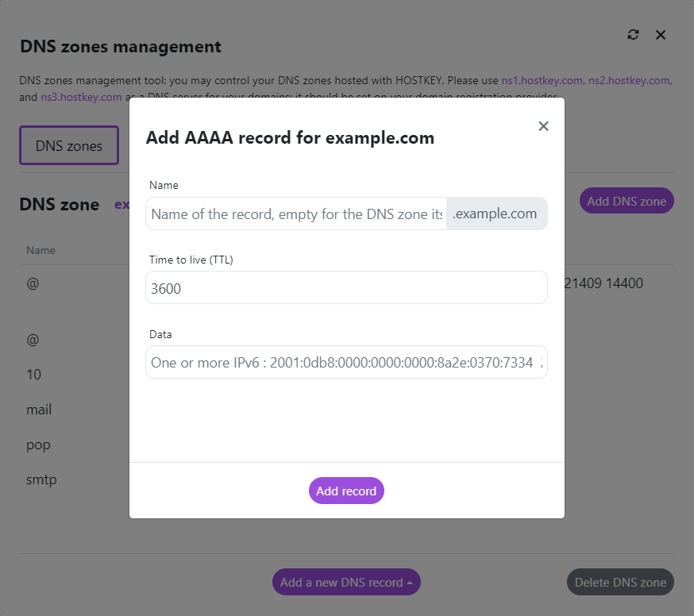Switch to the DNS zones tab
Screen dimensions: 694x616
pos(69,145)
